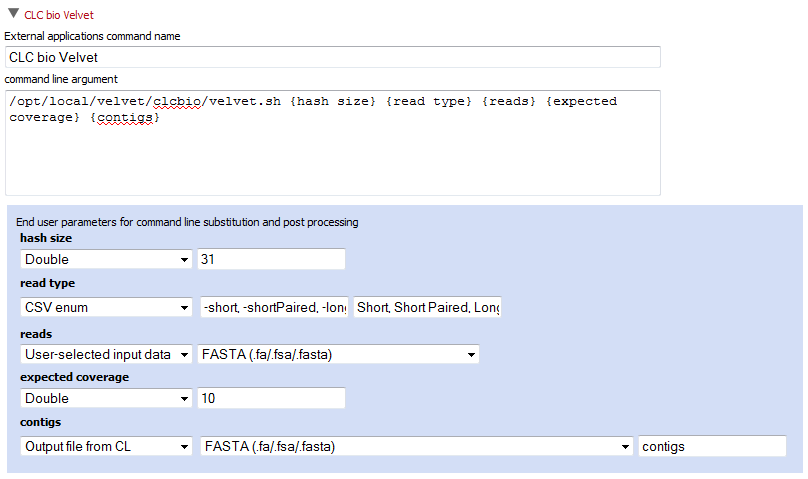Image resolution: width=808 pixels, height=479 pixels.
Task: Click the 'expected coverage' parameter label
Action: pyautogui.click(x=74, y=378)
